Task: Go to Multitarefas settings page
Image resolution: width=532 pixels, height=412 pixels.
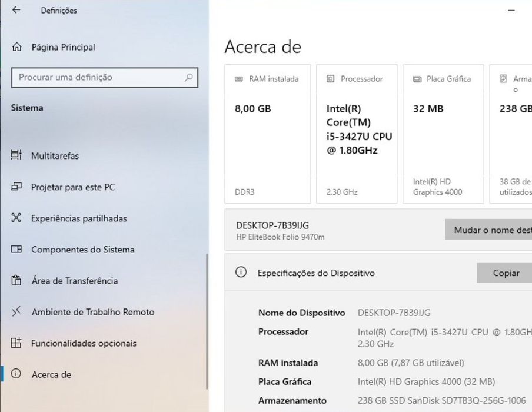Action: pyautogui.click(x=55, y=156)
